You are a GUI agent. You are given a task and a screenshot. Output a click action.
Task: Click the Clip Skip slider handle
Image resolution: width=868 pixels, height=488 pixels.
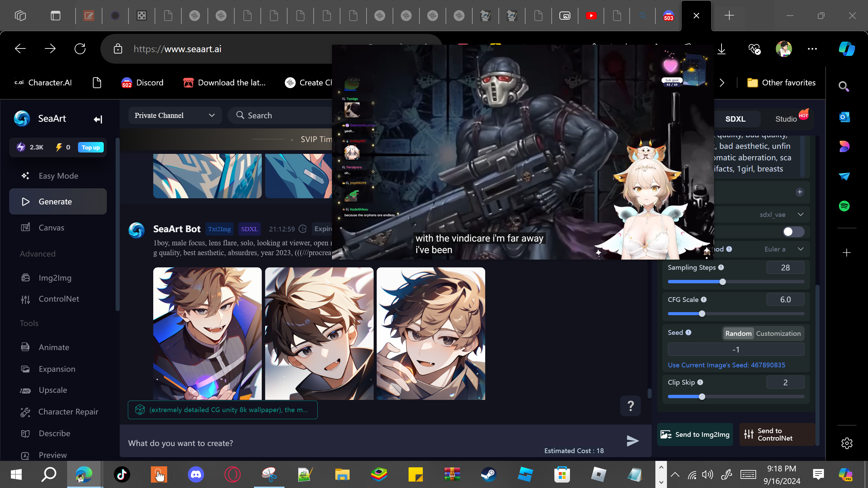pyautogui.click(x=702, y=397)
